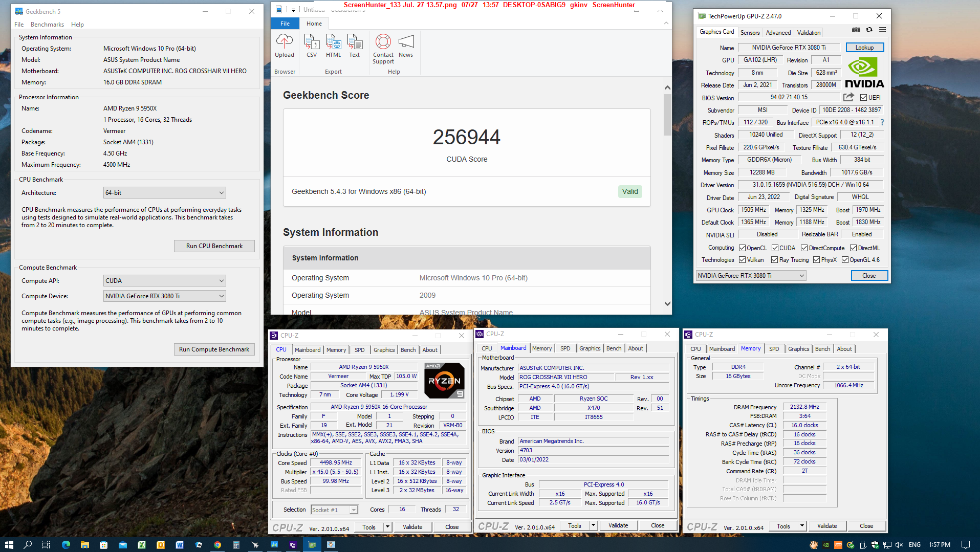Toggle CUDA checkbox in GPU-Z
The height and width of the screenshot is (552, 980).
tap(775, 248)
